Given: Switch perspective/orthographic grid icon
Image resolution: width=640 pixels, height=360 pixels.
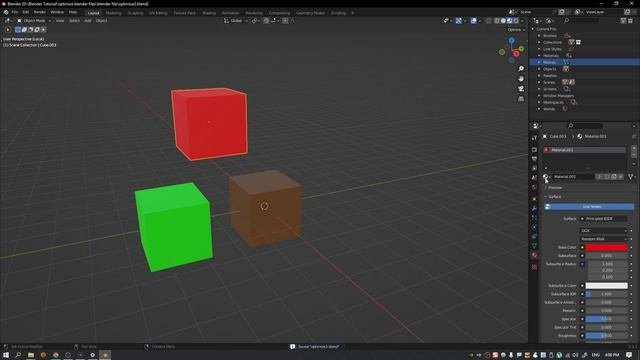Looking at the screenshot, I should coord(521,99).
